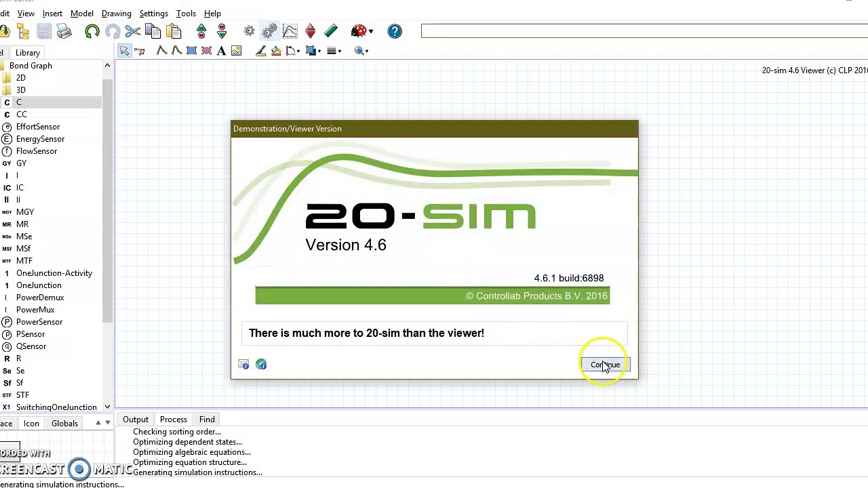Switch to the Library tab
Screen dimensions: 868x488
[x=28, y=53]
